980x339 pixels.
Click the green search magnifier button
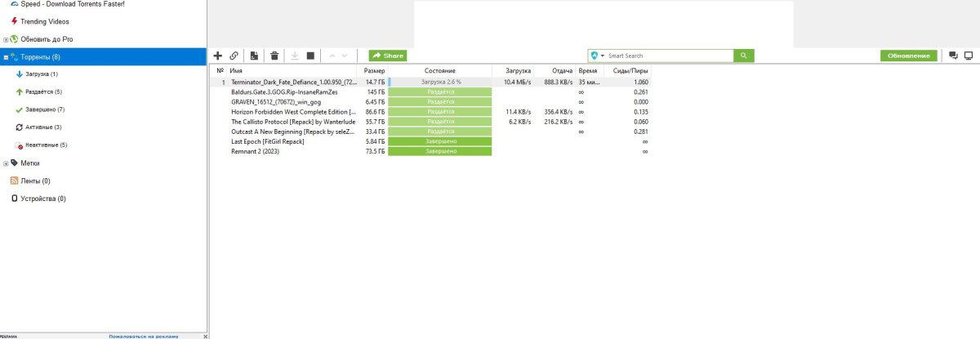point(743,56)
